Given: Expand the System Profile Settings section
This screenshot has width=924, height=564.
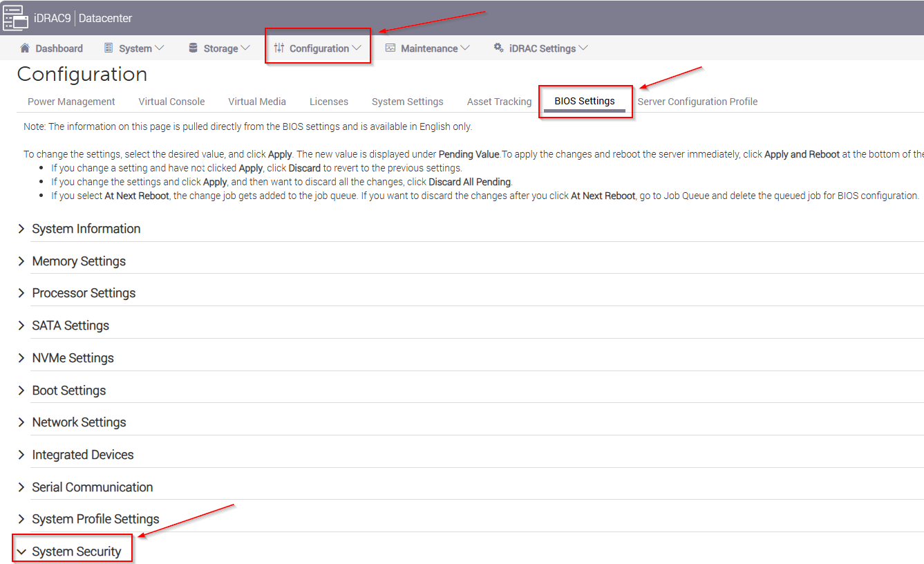Looking at the screenshot, I should [95, 519].
